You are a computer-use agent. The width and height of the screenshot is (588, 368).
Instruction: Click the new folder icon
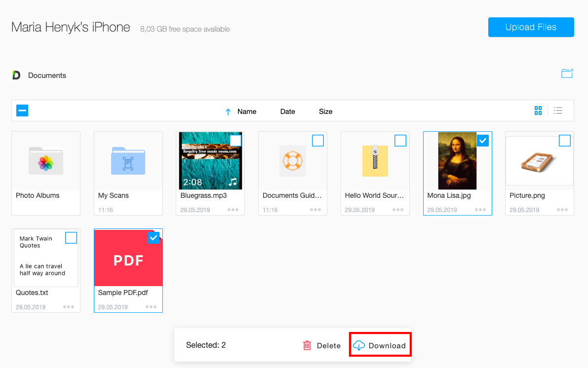567,74
